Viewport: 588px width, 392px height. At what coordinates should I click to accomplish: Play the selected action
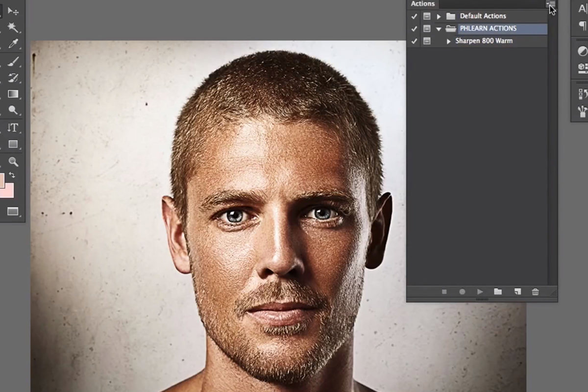480,292
